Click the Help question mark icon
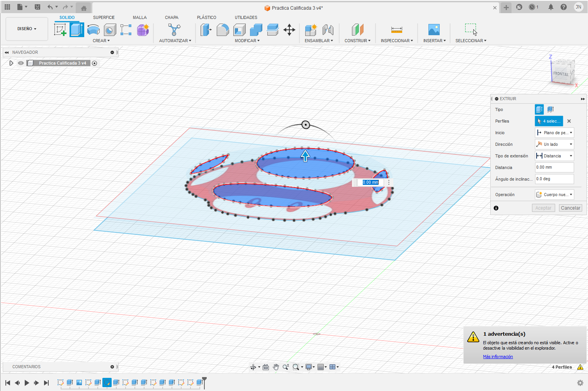The image size is (588, 391). tap(564, 7)
